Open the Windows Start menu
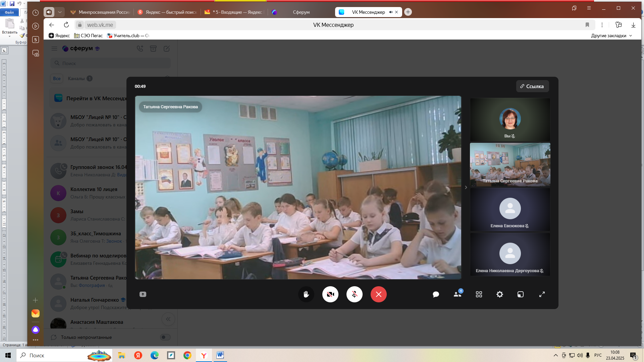 click(x=8, y=355)
